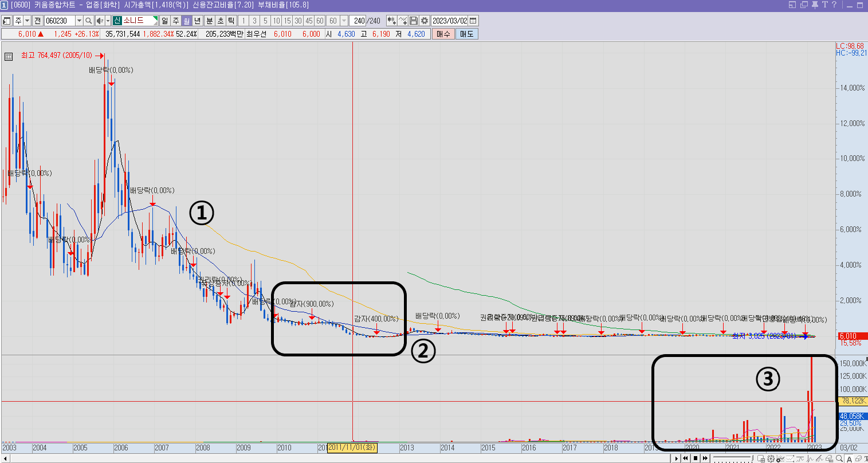868x463 pixels.
Task: Click the grid table icon on chart
Action: 8,56
